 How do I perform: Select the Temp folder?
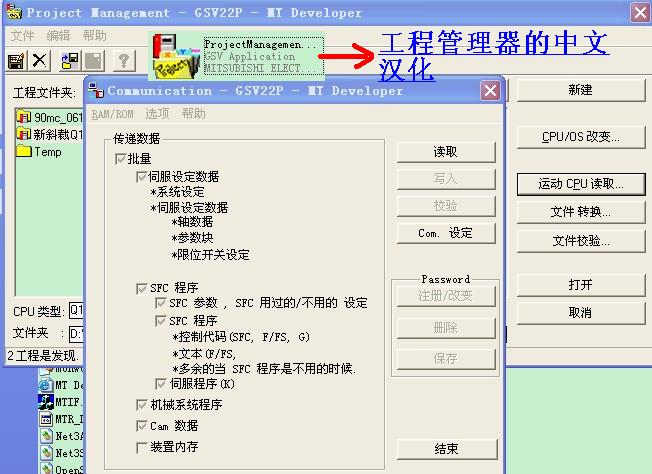(x=47, y=152)
